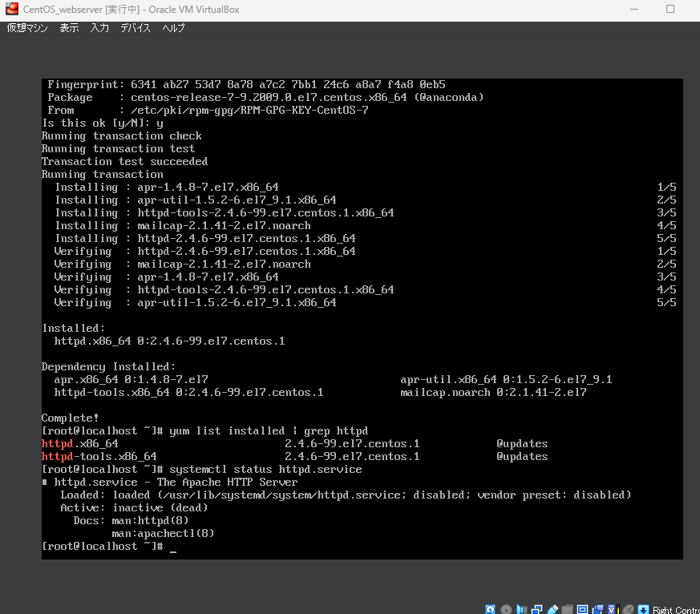Screen dimensions: 700x614
Task: Click the Right Control host key indicator
Action: pos(674,608)
